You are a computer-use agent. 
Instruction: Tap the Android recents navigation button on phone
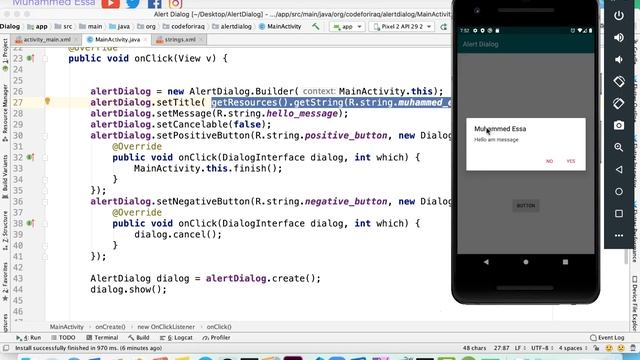point(565,262)
